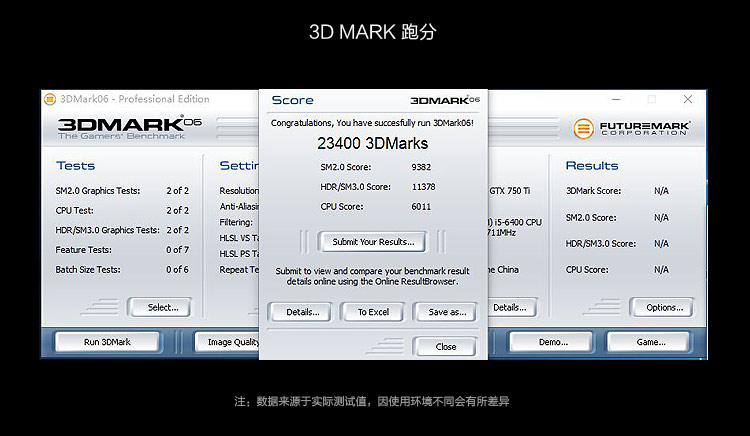Click the Demo button
750x436 pixels.
(553, 342)
